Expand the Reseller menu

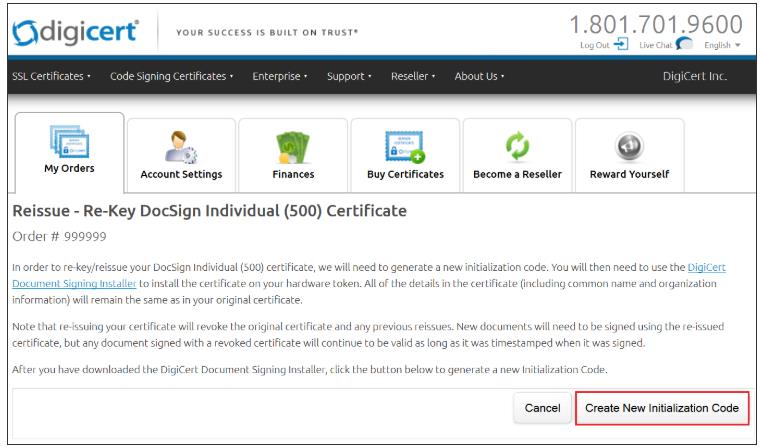click(413, 76)
